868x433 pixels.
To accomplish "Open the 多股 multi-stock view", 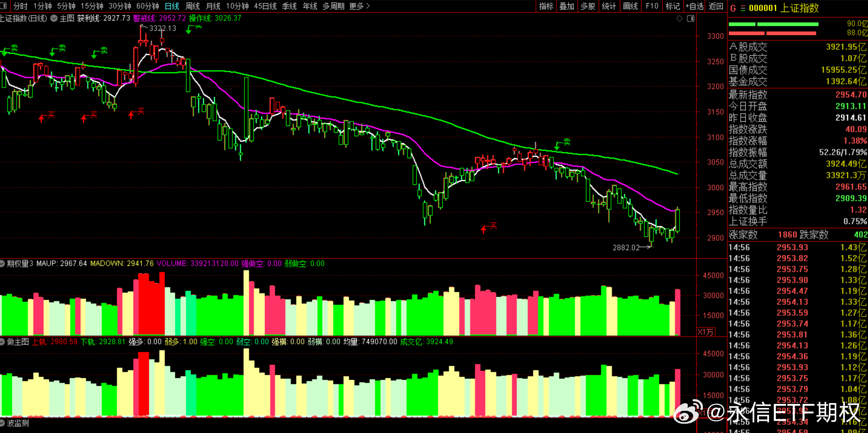I will (588, 6).
